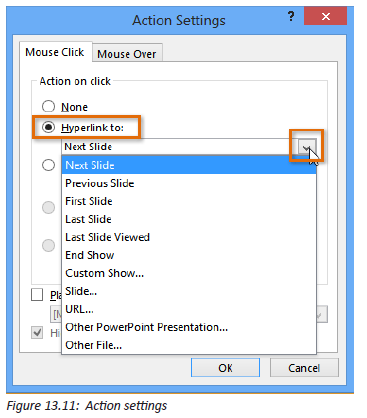Image resolution: width=367 pixels, height=418 pixels.
Task: Click the help question mark icon
Action: [x=291, y=16]
